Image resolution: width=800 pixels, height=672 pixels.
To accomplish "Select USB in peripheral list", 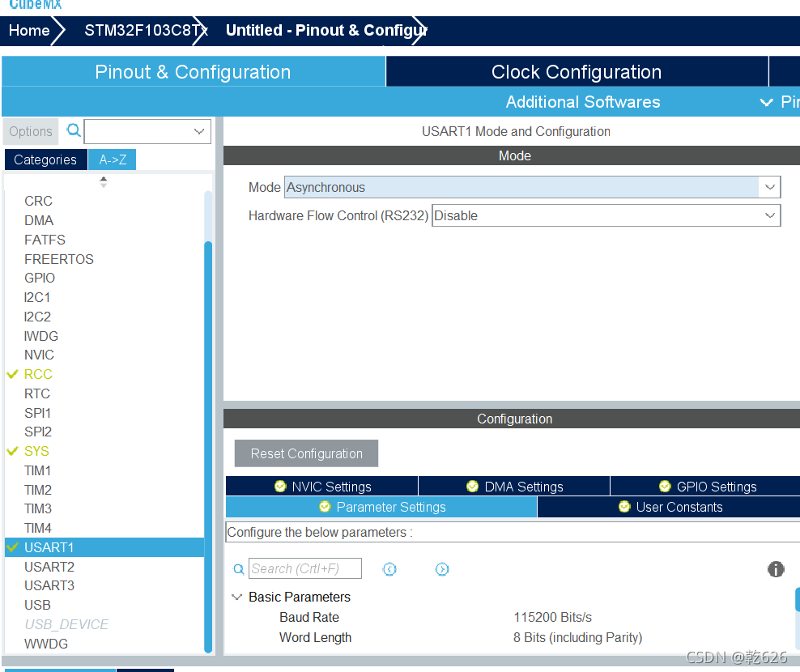I will pos(38,605).
